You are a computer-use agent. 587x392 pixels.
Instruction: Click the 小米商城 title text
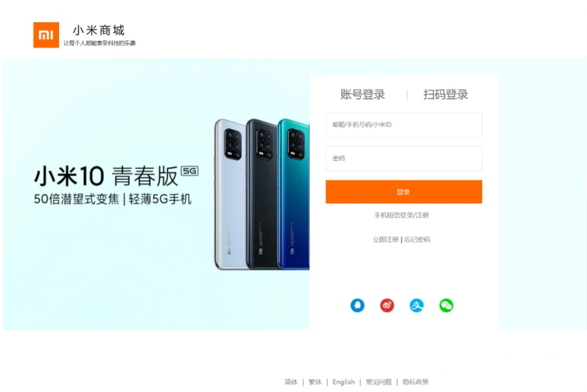(99, 30)
